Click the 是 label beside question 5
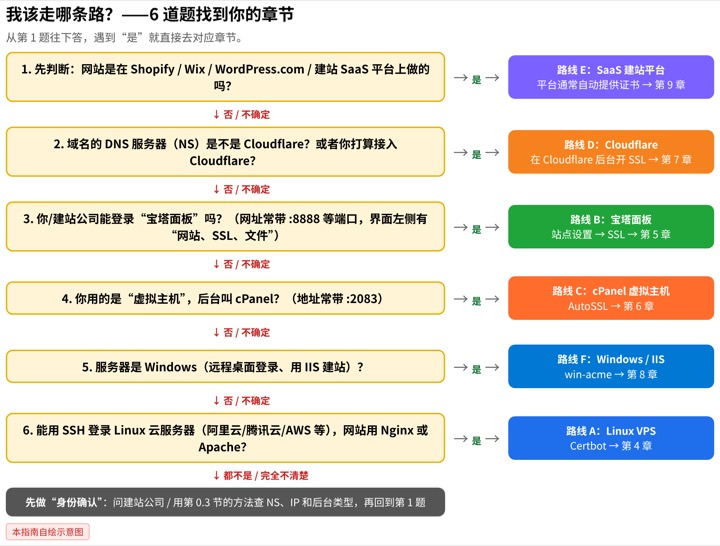 coord(477,369)
